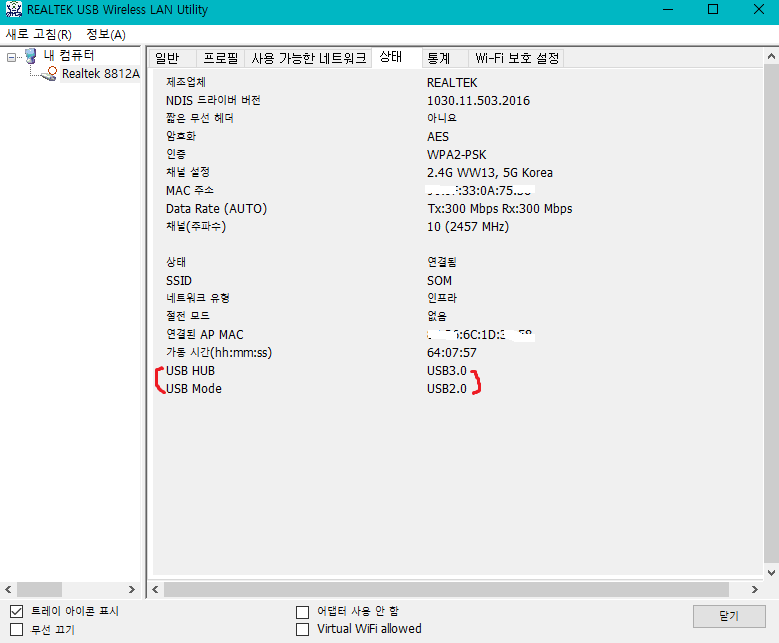Maximize the Realtek utility window
Screen dimensions: 779x643
[713, 9]
